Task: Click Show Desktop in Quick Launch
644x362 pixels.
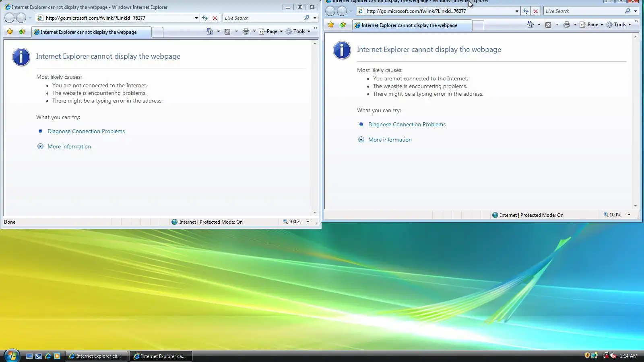Action: click(x=29, y=356)
